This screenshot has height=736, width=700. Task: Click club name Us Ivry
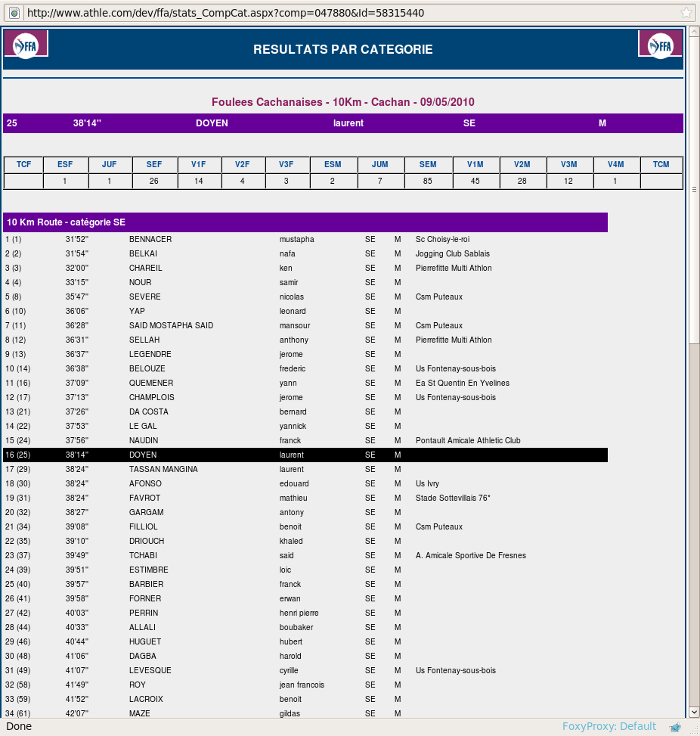pos(427,483)
